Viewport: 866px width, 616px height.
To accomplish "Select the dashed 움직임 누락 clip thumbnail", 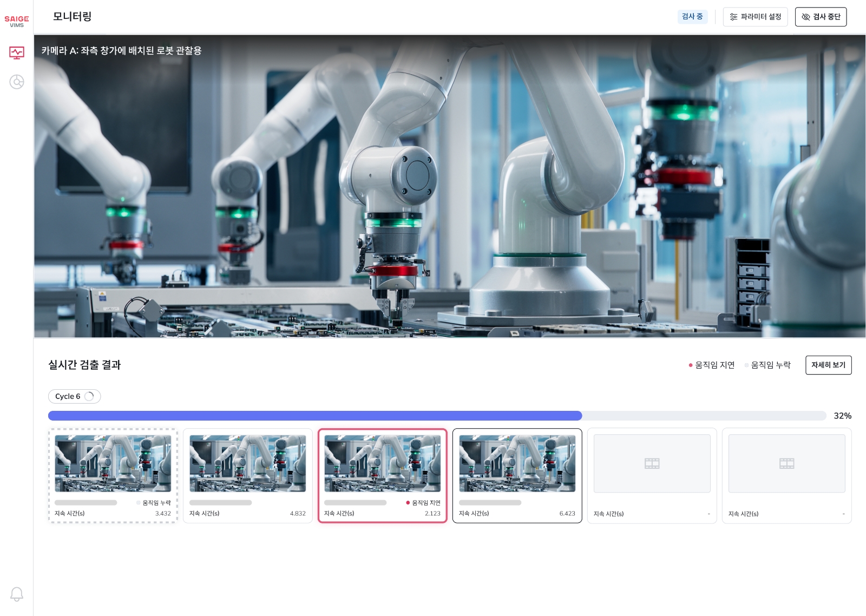I will [113, 463].
